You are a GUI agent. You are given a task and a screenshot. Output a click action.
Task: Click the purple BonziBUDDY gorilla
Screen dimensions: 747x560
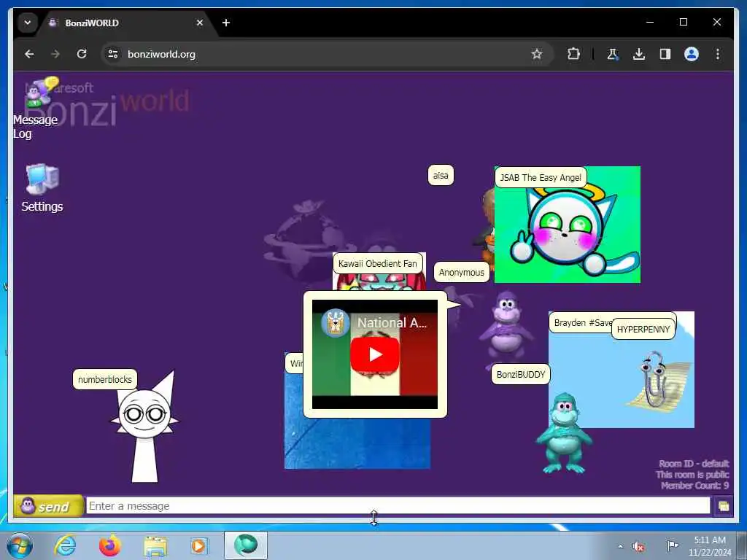506,329
